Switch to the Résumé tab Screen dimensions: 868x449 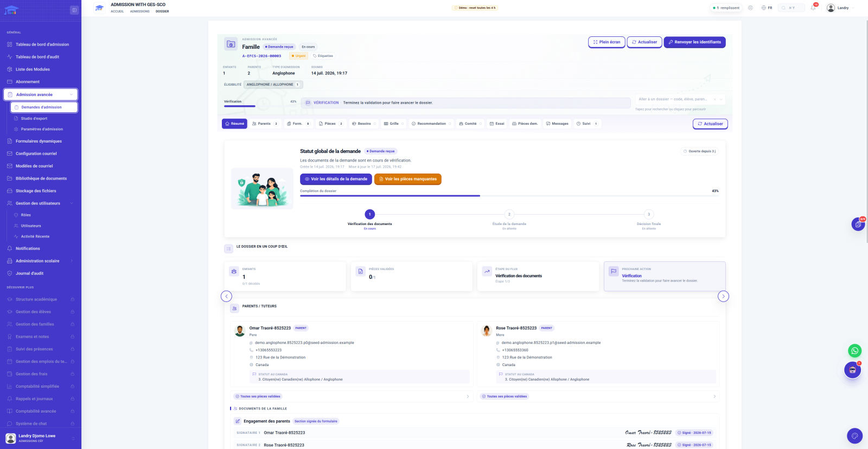pos(234,124)
